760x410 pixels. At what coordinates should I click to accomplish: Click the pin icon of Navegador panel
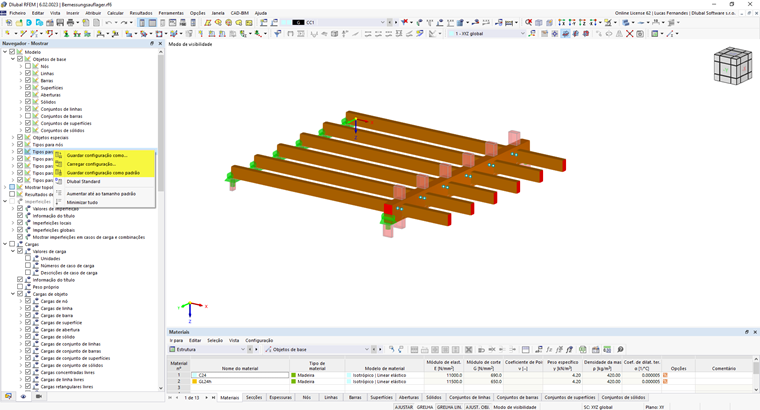152,43
